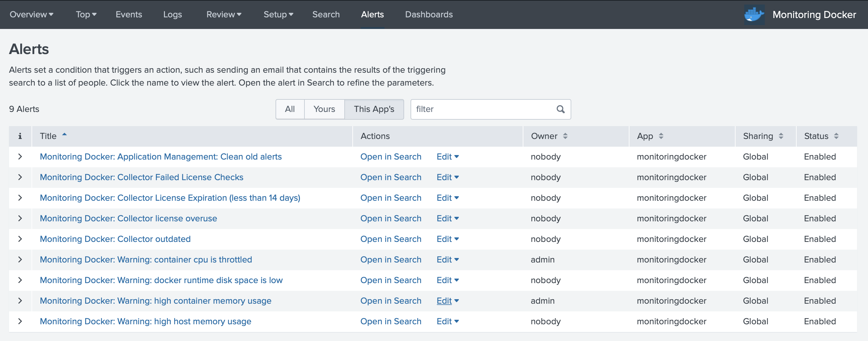The image size is (868, 341).
Task: Navigate to Dashboards
Action: click(x=429, y=14)
